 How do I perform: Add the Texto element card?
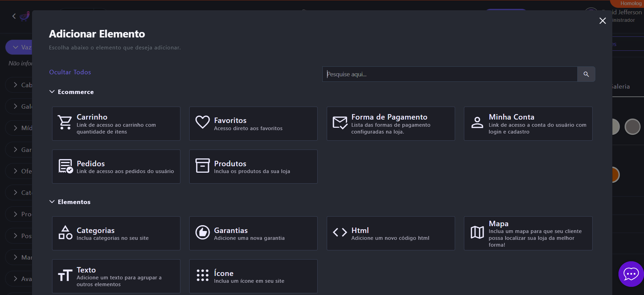click(116, 276)
